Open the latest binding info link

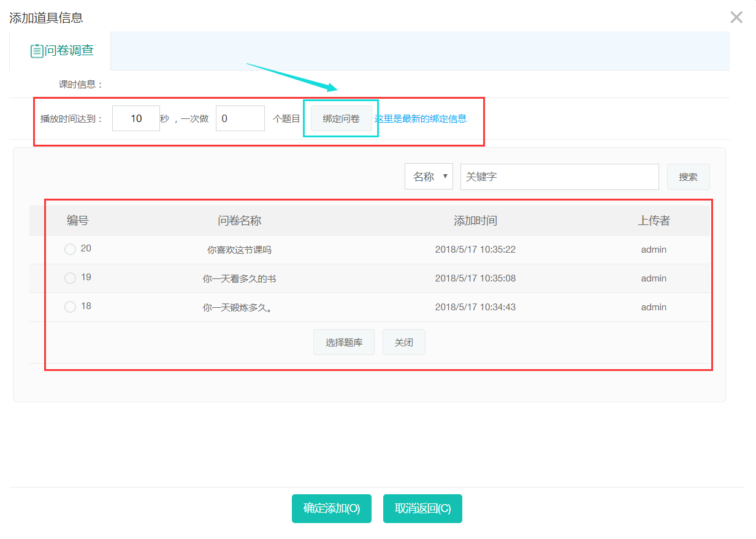tap(421, 118)
